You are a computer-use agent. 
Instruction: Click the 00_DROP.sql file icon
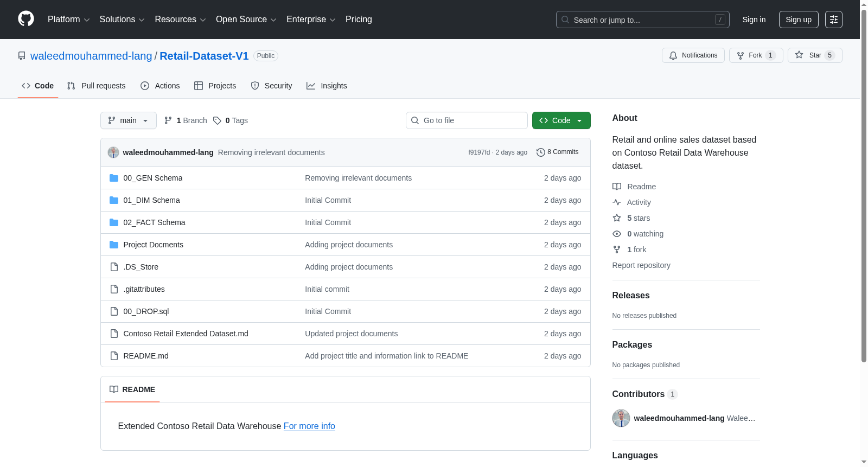[x=114, y=311]
